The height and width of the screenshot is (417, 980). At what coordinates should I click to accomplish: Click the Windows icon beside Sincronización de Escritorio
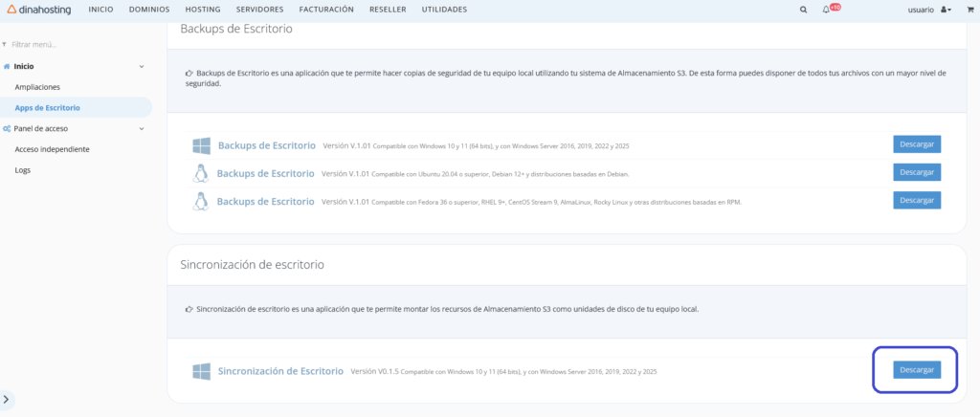[x=201, y=370]
